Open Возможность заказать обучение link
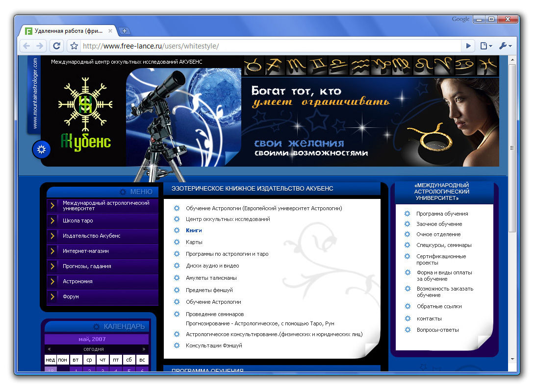The width and height of the screenshot is (536, 392). point(445,292)
